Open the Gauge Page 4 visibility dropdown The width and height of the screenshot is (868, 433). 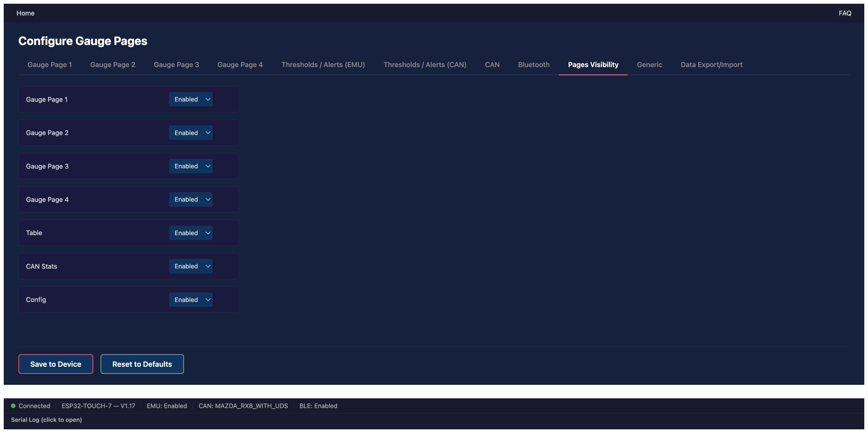pyautogui.click(x=191, y=199)
